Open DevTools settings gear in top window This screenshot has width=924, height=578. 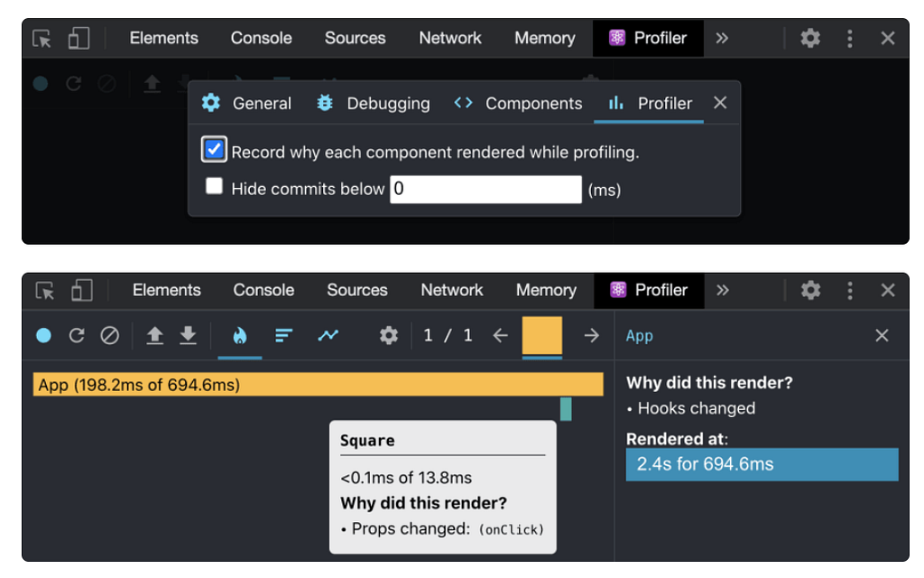coord(810,38)
